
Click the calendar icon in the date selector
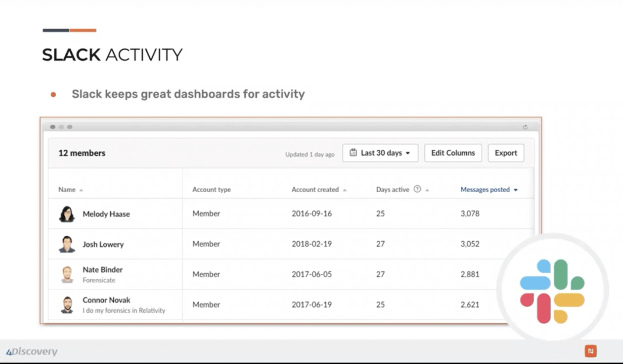pos(353,153)
